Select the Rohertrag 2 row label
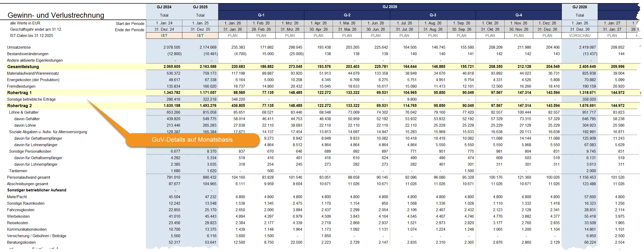The height and width of the screenshot is (252, 644). (20, 106)
